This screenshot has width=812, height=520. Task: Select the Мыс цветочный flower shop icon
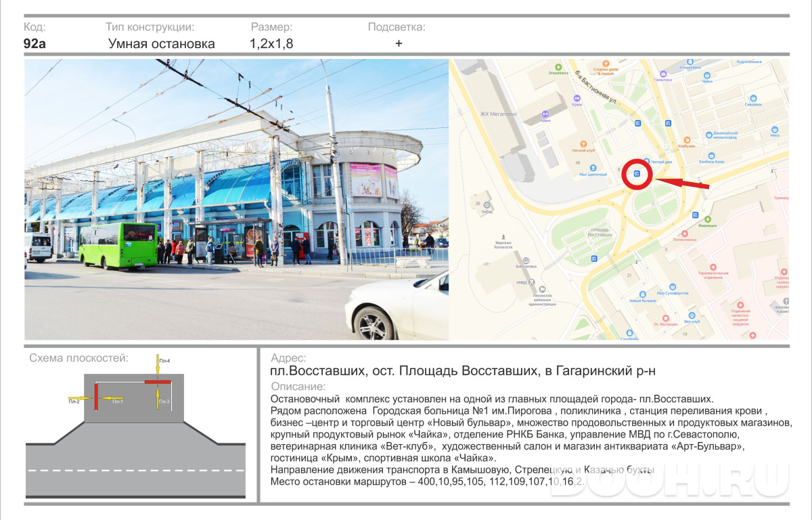[593, 167]
